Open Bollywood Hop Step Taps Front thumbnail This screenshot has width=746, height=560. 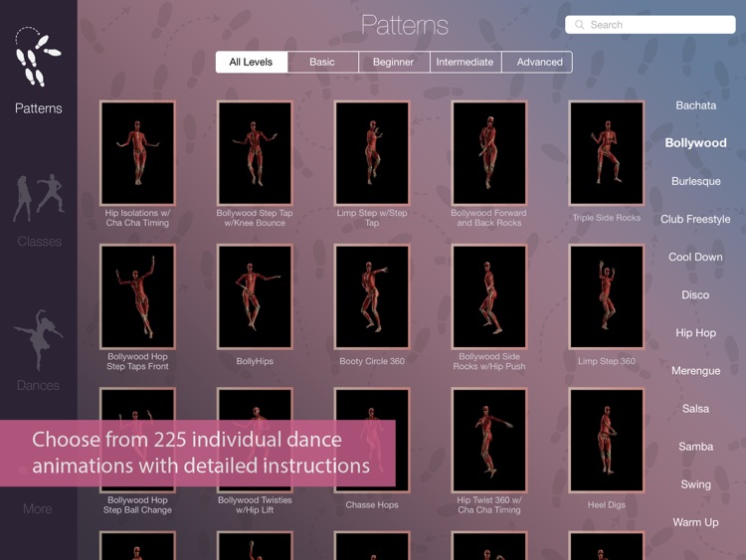[x=137, y=296]
